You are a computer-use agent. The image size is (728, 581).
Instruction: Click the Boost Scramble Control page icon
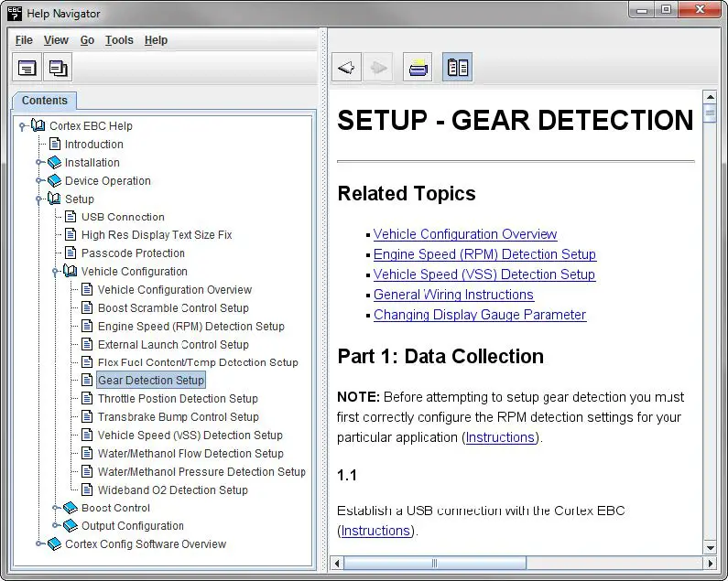pyautogui.click(x=87, y=307)
